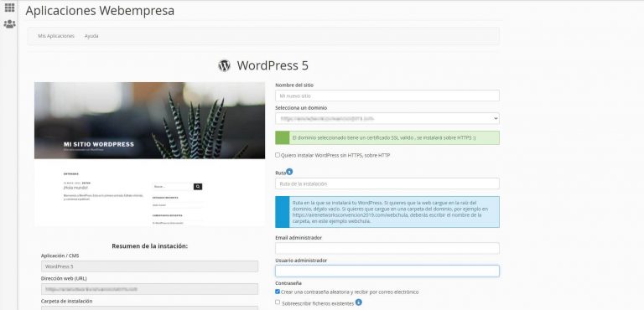
Task: Expand the Selecciona un dominio dropdown
Action: pos(387,118)
